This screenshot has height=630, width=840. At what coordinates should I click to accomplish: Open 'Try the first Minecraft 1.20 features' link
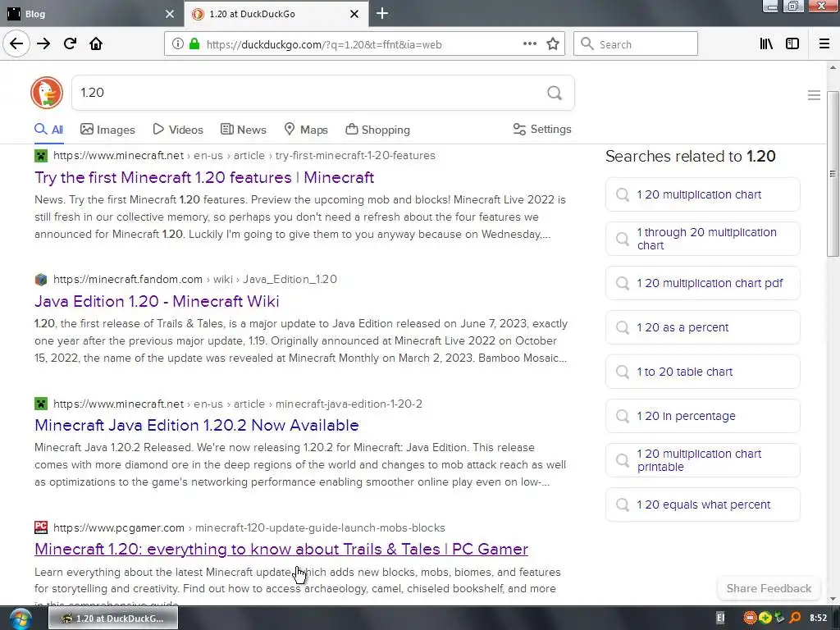204,177
